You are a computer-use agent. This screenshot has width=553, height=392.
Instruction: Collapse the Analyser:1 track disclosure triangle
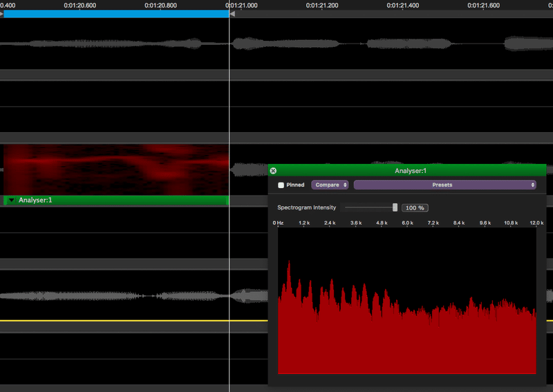[11, 200]
